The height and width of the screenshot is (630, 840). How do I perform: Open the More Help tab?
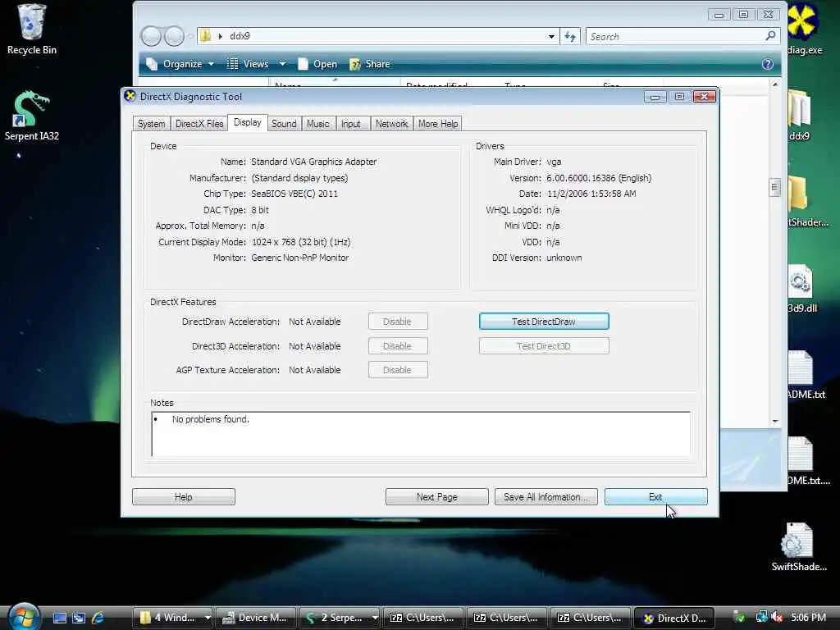pyautogui.click(x=438, y=124)
